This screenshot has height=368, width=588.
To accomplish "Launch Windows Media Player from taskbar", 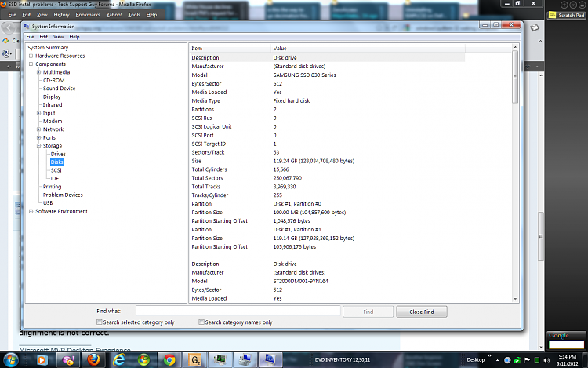I will point(42,360).
